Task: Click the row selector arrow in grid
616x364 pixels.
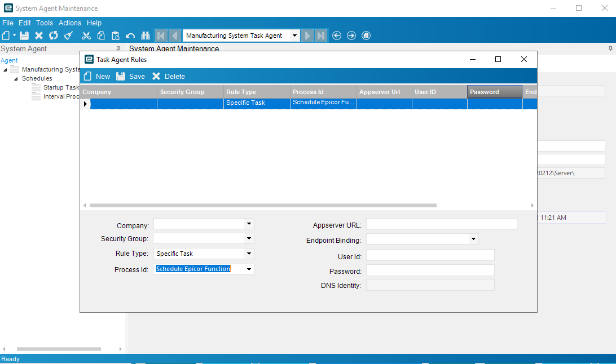Action: pos(85,104)
